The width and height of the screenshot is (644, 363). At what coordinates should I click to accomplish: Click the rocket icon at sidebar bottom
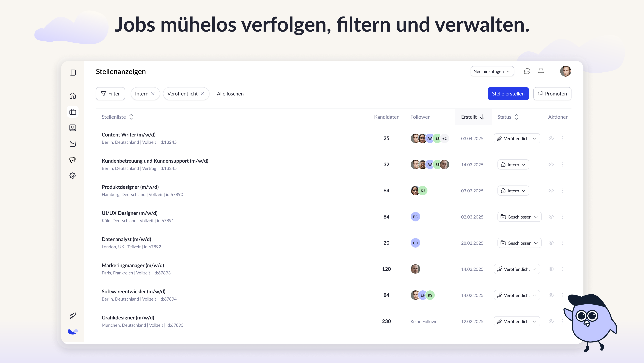(x=73, y=316)
